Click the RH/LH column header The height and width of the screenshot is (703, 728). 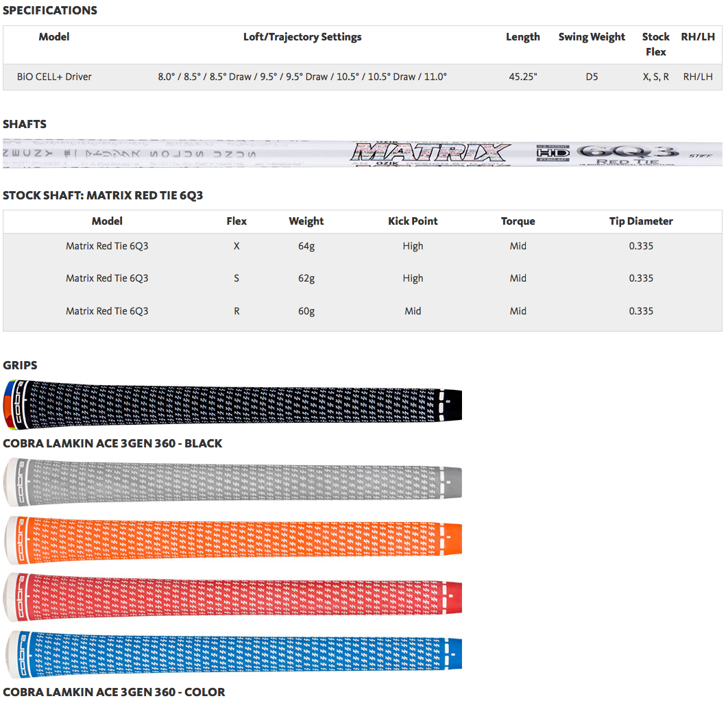698,37
